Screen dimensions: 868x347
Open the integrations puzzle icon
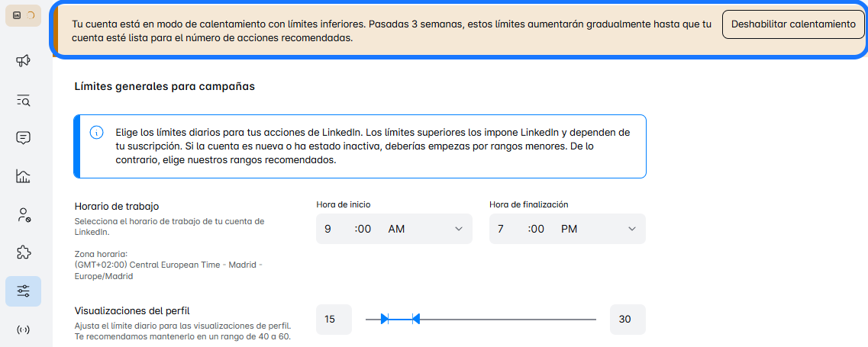pos(23,252)
